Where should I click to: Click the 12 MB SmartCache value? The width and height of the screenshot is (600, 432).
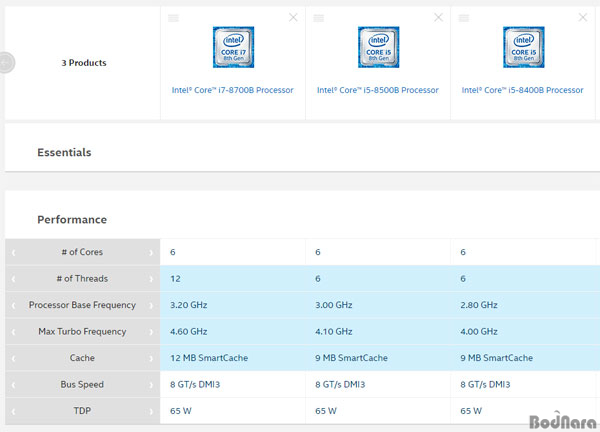pyautogui.click(x=209, y=358)
